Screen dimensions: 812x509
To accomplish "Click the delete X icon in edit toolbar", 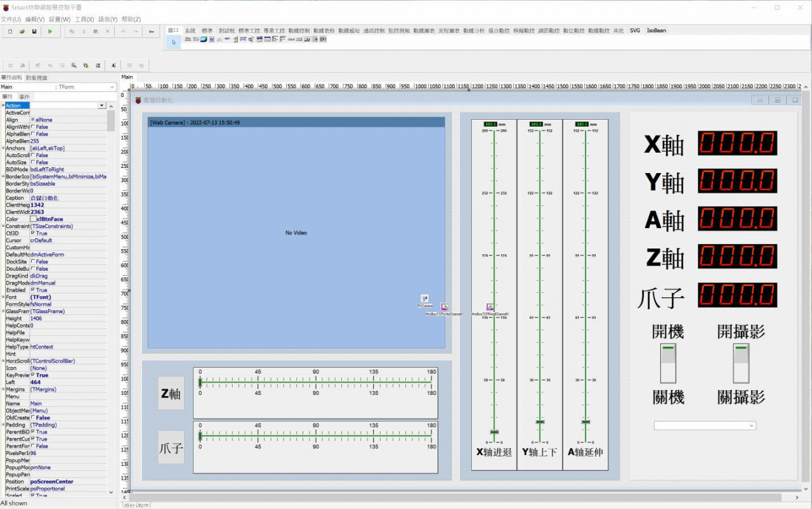I will pos(107,31).
